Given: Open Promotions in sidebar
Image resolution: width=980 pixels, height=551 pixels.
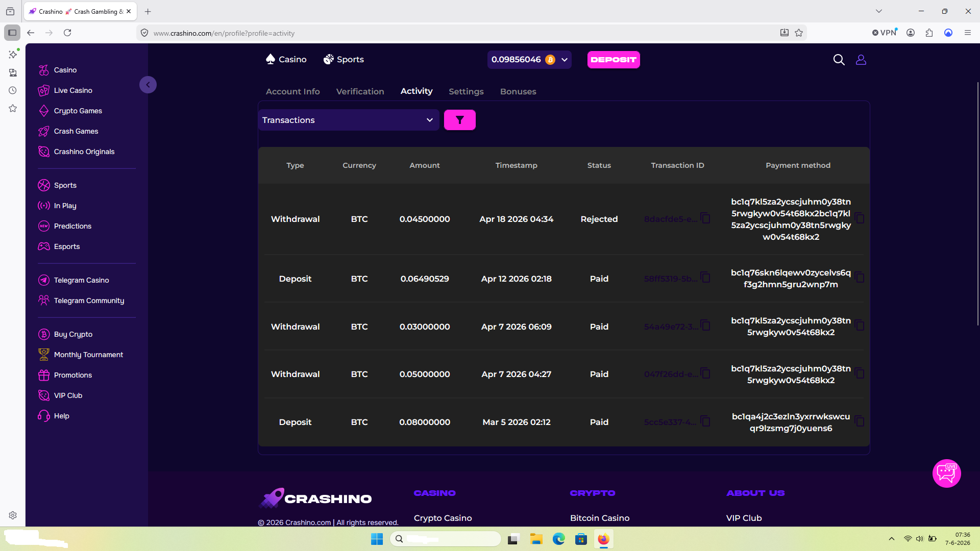Looking at the screenshot, I should pyautogui.click(x=65, y=375).
